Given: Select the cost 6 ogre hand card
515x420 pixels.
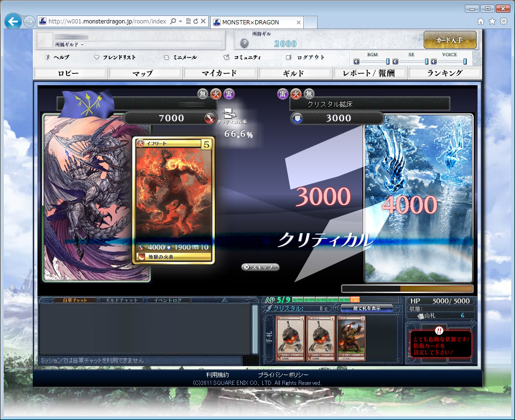Looking at the screenshot, I should point(352,339).
